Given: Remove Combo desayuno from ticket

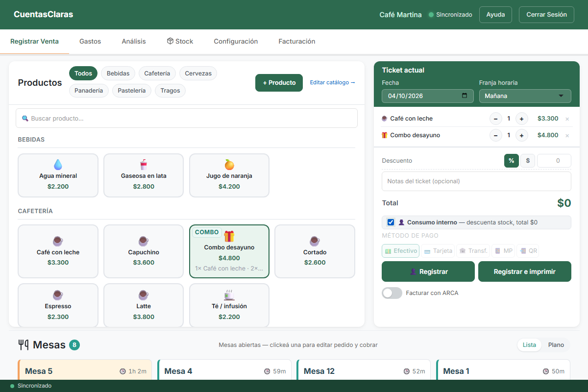Looking at the screenshot, I should point(567,135).
